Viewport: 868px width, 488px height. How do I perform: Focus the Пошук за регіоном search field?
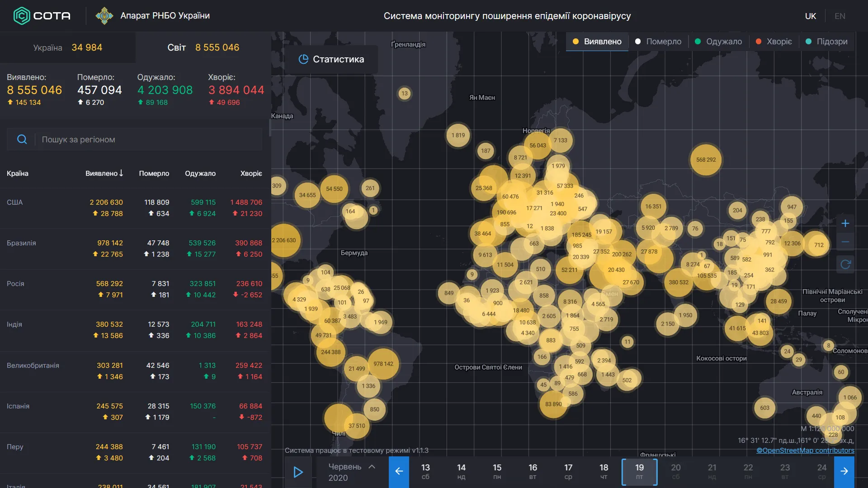tap(135, 139)
